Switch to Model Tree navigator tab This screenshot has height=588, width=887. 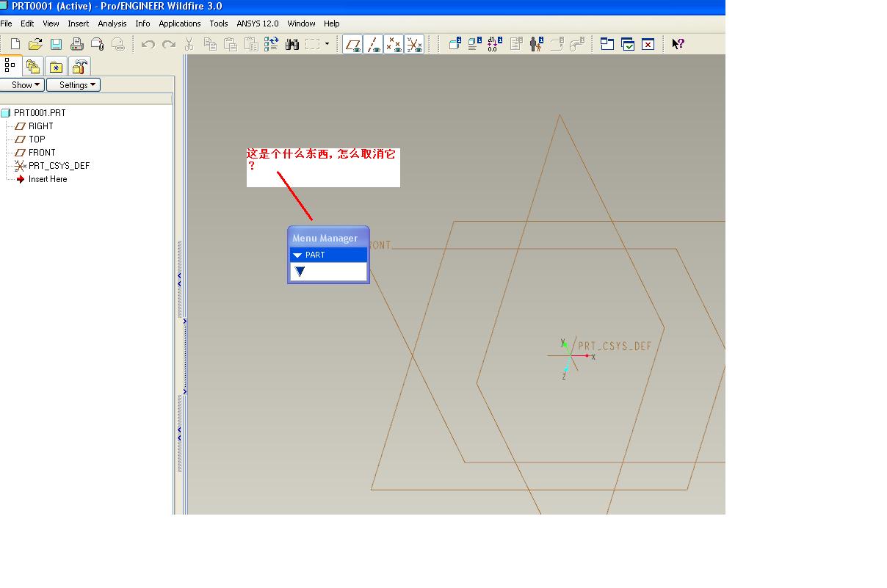(11, 66)
